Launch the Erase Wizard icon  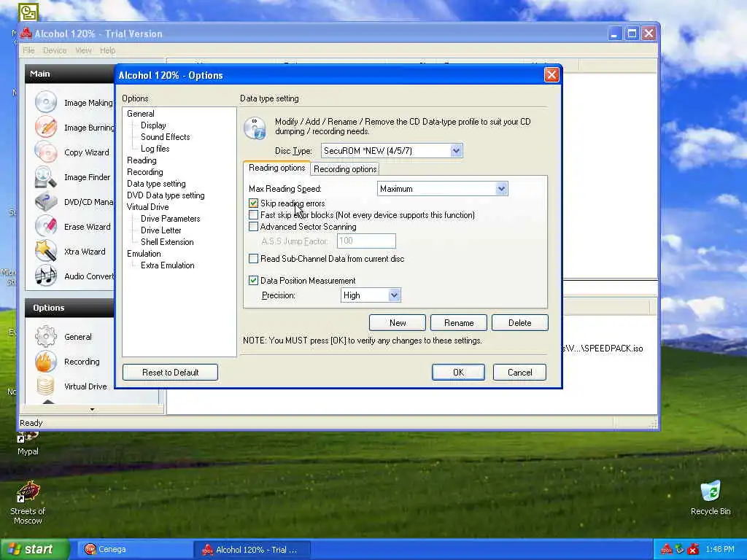point(46,226)
